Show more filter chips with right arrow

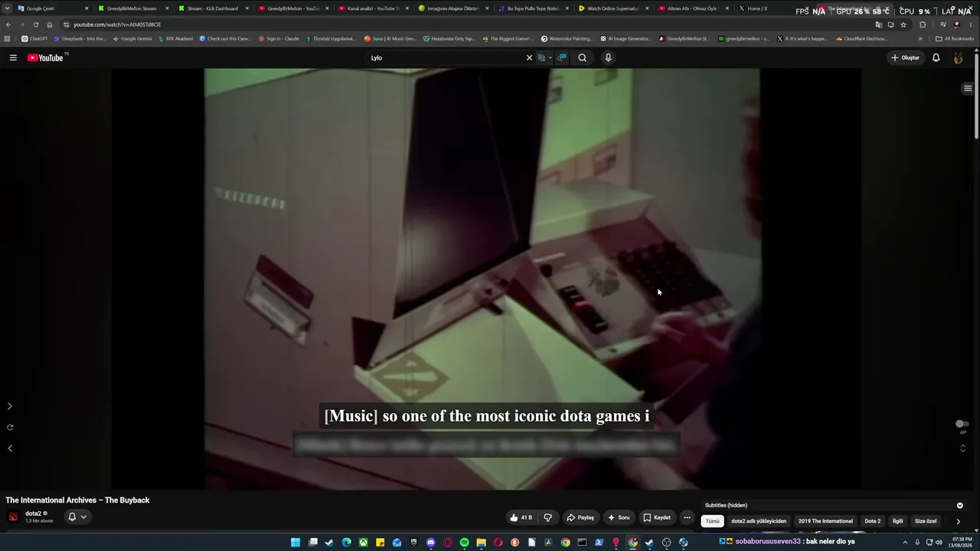tap(958, 521)
